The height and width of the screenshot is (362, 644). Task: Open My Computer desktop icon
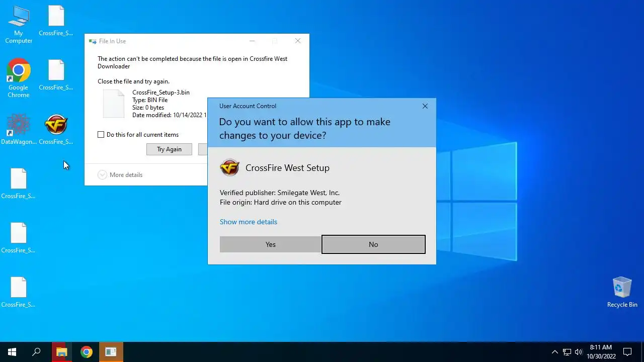[19, 24]
